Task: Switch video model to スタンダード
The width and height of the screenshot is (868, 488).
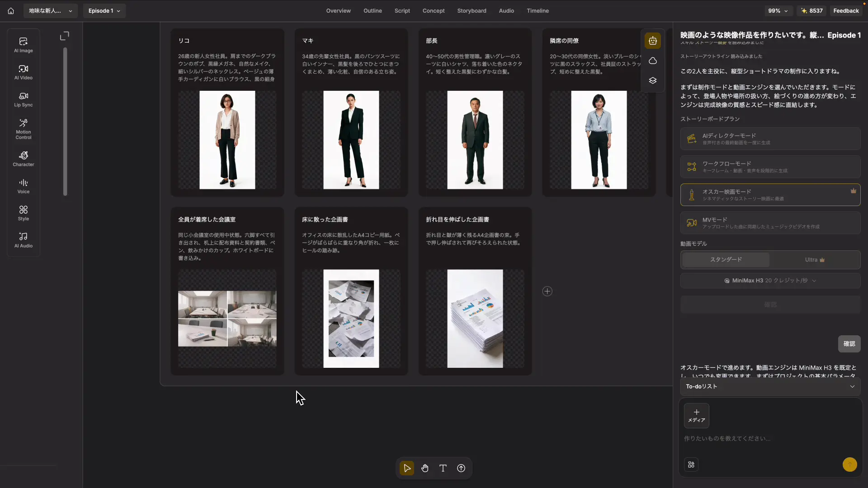Action: tap(726, 260)
